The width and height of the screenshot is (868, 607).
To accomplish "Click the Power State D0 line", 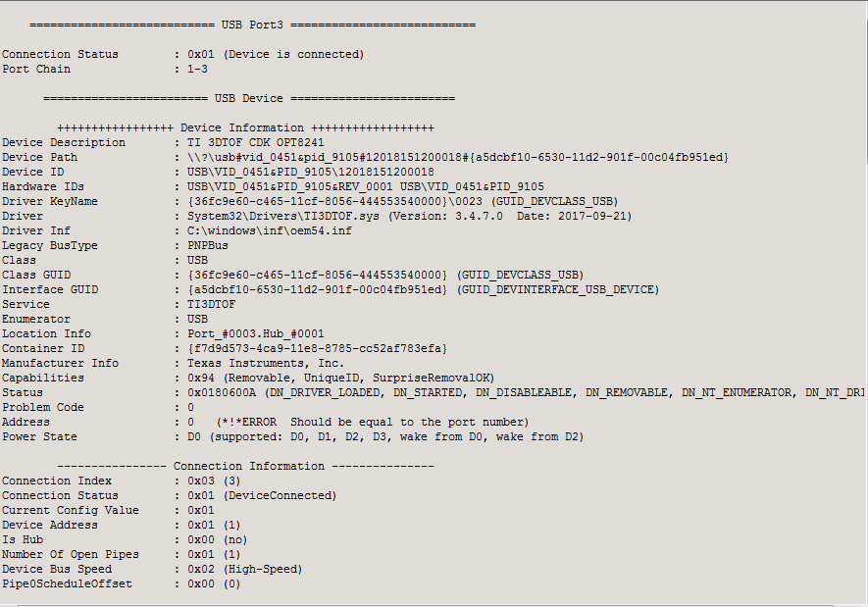I will click(385, 436).
